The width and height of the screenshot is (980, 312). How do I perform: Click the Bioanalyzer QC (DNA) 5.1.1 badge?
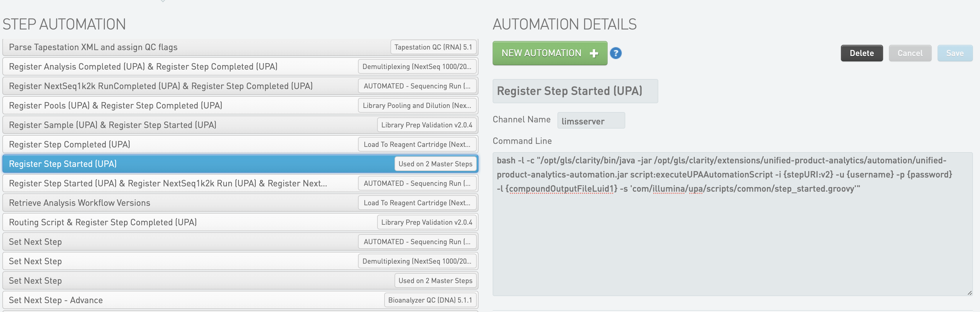click(x=430, y=300)
